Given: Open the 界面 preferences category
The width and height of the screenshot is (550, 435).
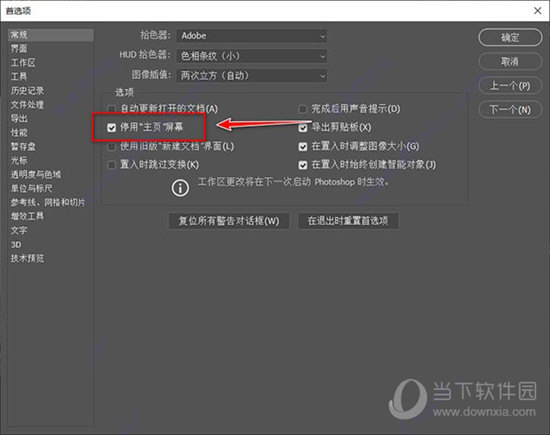Looking at the screenshot, I should point(19,49).
